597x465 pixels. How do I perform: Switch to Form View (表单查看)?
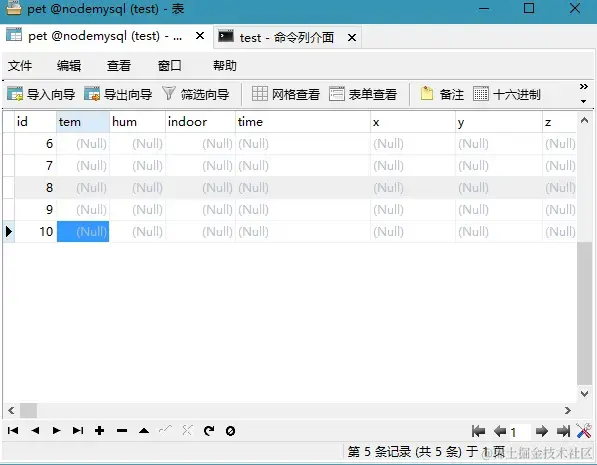pos(363,94)
